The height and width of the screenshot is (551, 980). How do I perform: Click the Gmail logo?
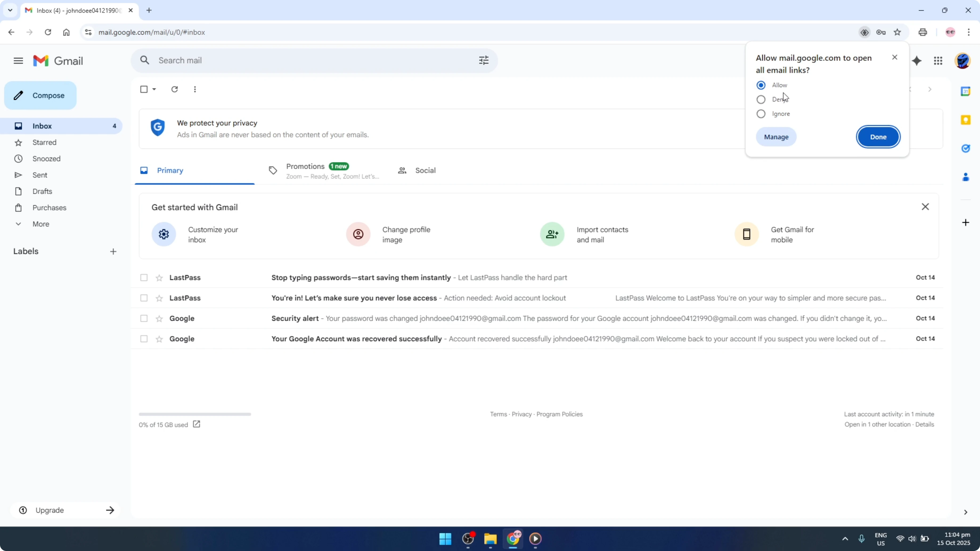tap(58, 61)
